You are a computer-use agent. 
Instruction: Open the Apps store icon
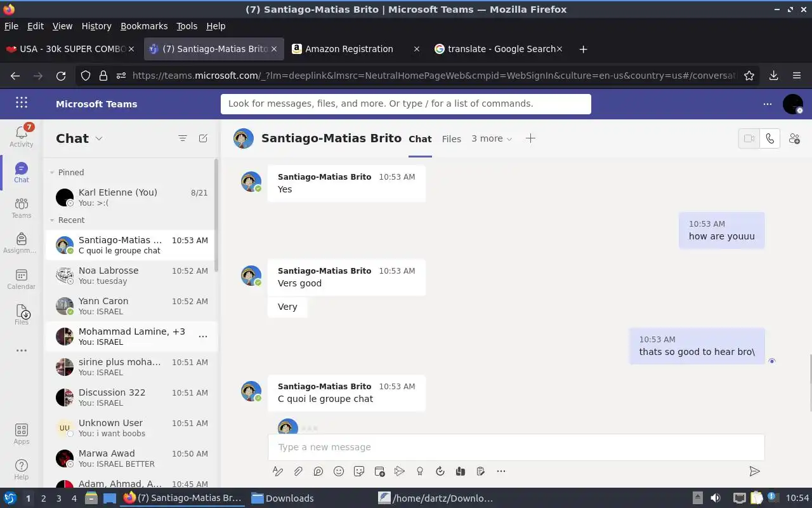(x=21, y=434)
